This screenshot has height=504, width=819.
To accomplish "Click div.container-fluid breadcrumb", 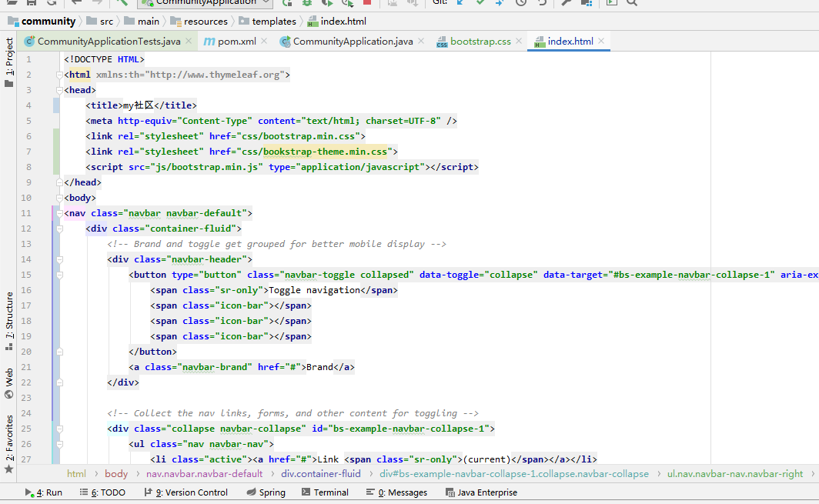I will click(x=321, y=474).
